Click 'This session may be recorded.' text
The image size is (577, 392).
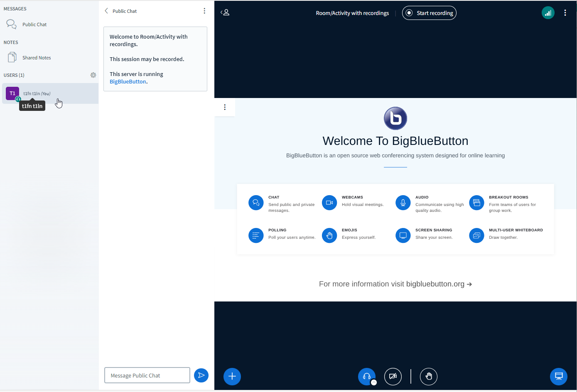147,59
